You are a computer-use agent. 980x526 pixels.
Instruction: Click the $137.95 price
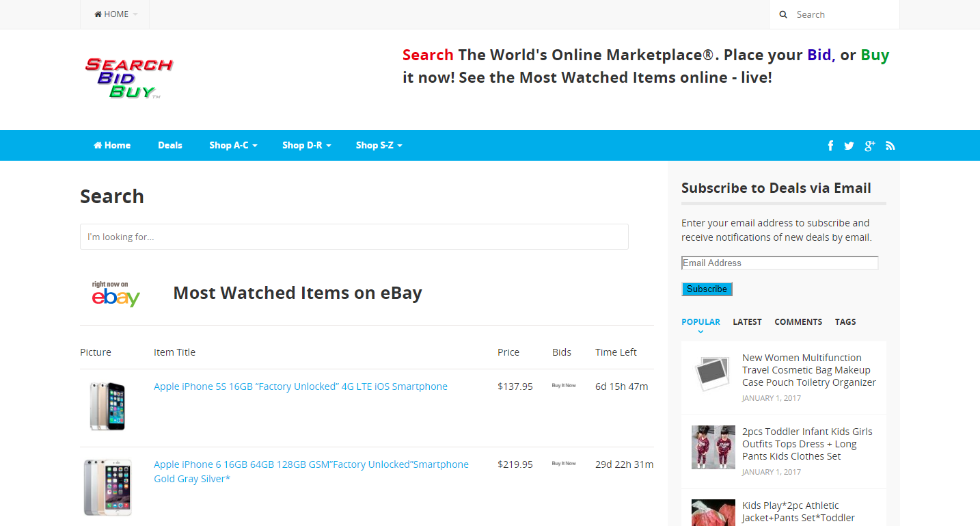point(515,386)
